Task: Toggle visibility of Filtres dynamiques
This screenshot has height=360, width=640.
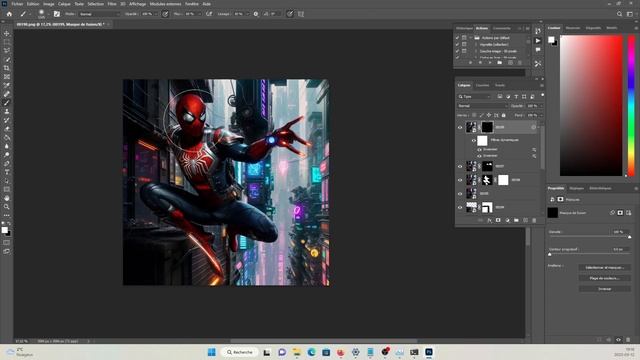Action: (474, 140)
